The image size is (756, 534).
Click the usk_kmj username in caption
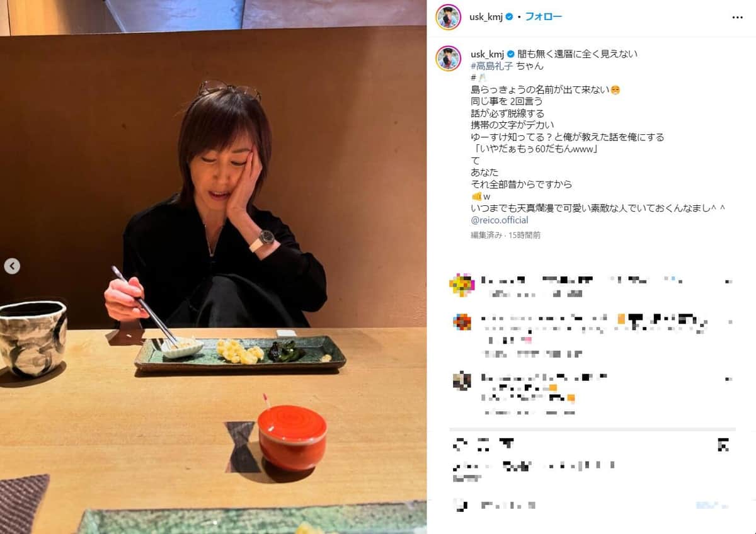[x=487, y=54]
